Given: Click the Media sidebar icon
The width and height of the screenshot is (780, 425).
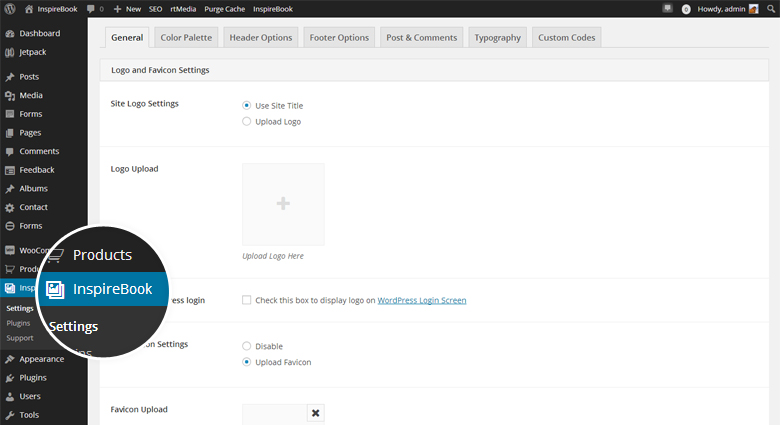Looking at the screenshot, I should (x=10, y=96).
